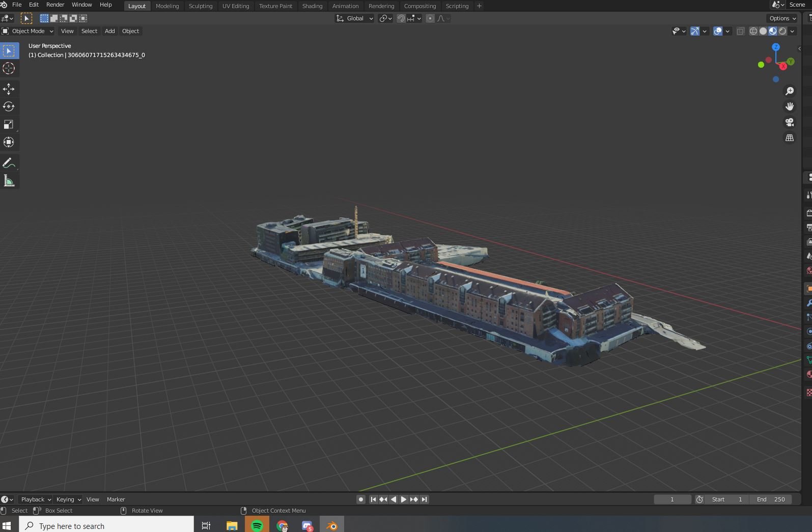The width and height of the screenshot is (812, 532).
Task: Open the snapping options dropdown
Action: pos(414,18)
